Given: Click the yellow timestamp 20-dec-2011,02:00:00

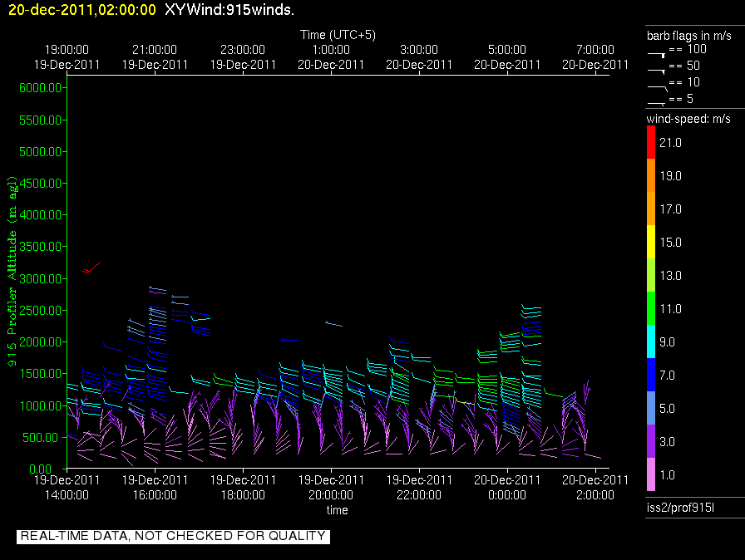Looking at the screenshot, I should click(82, 9).
